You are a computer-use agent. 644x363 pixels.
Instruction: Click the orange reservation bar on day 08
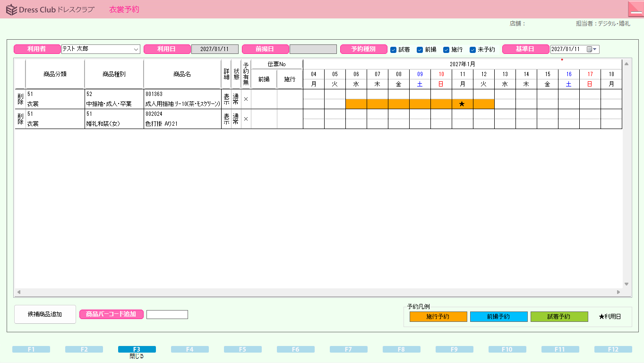click(x=399, y=104)
